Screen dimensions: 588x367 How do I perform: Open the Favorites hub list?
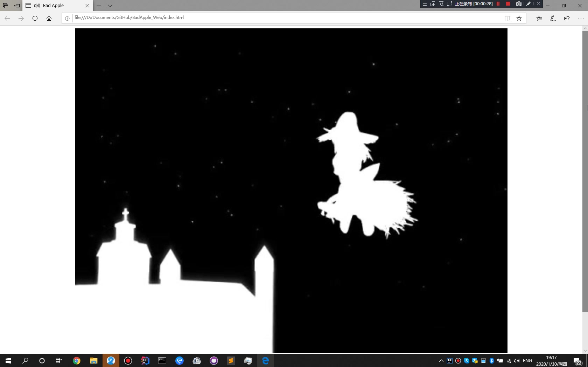click(x=539, y=18)
